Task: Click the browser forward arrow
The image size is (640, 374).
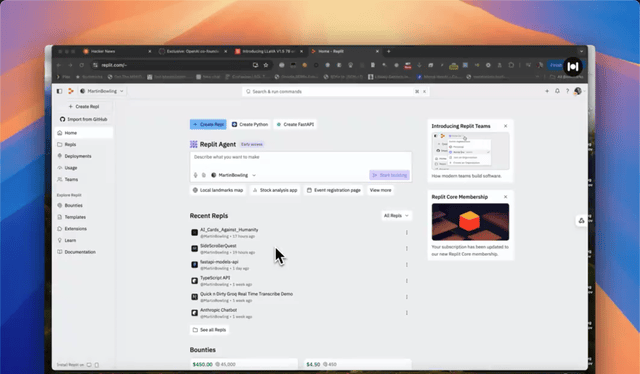Action: (x=70, y=65)
